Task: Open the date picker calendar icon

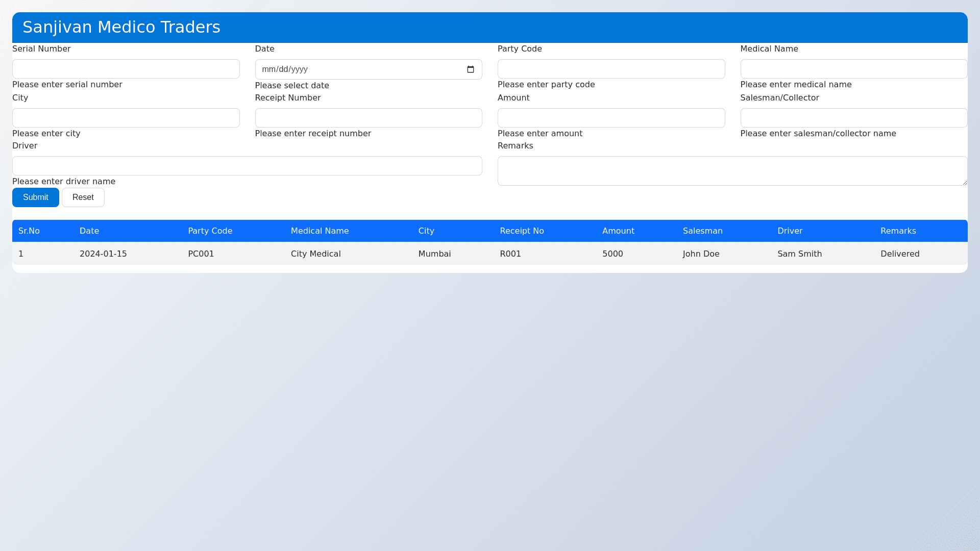Action: (471, 69)
